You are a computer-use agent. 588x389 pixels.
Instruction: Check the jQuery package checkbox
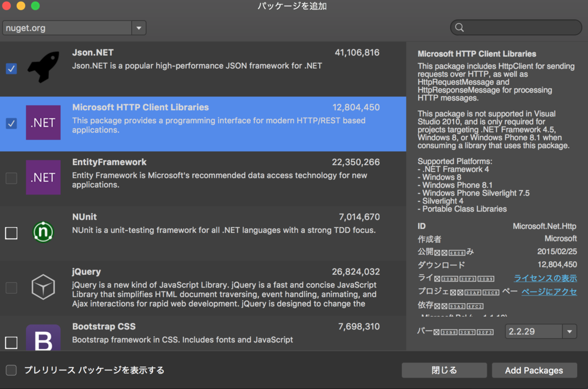(x=11, y=288)
